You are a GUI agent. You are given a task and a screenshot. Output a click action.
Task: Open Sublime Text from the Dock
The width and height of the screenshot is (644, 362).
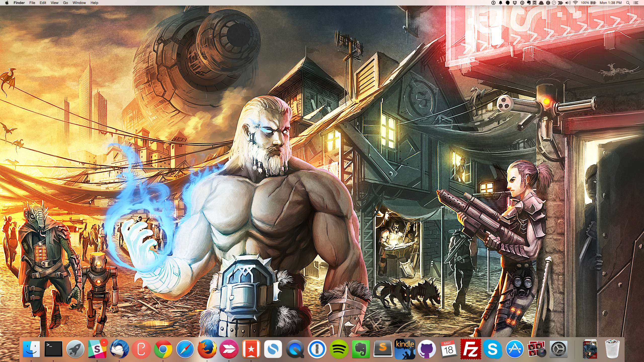tap(383, 349)
